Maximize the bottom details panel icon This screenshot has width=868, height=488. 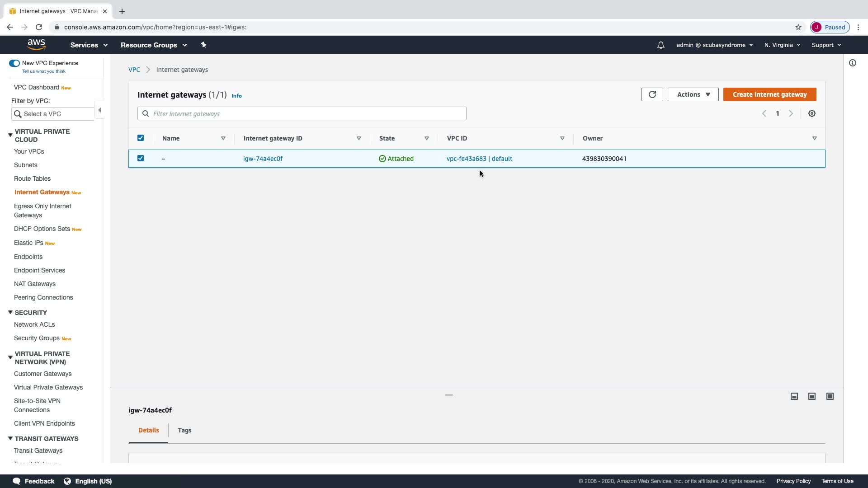pyautogui.click(x=830, y=396)
